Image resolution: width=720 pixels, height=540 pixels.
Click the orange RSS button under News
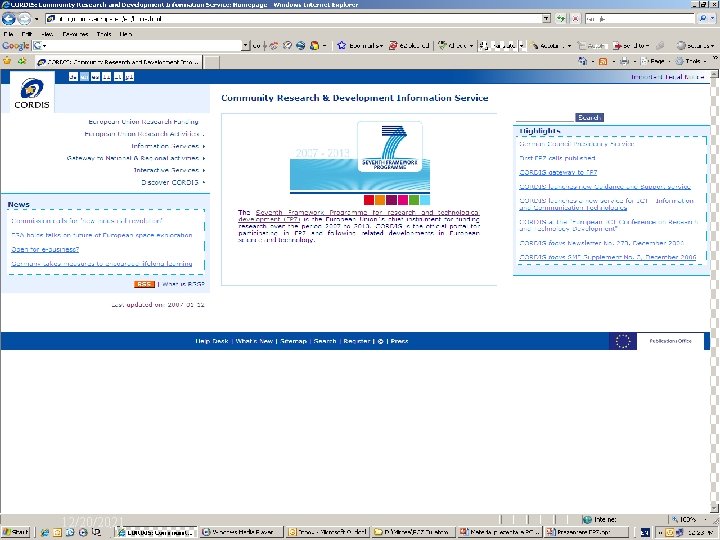point(144,284)
